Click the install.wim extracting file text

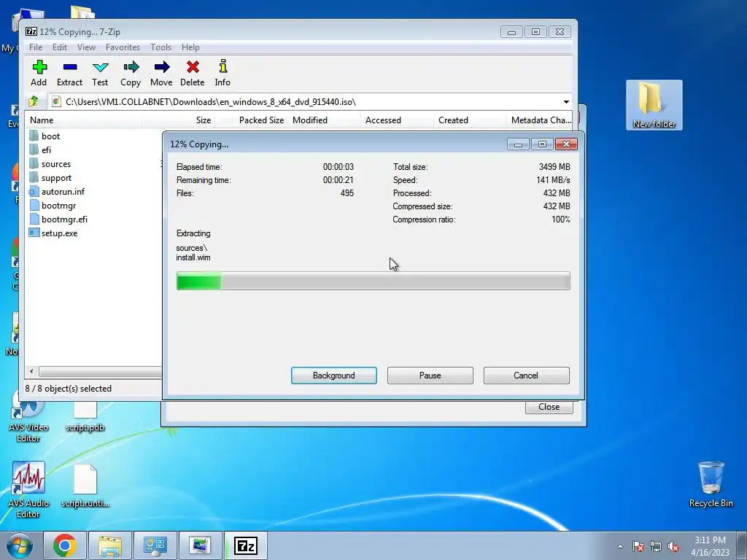coord(193,257)
